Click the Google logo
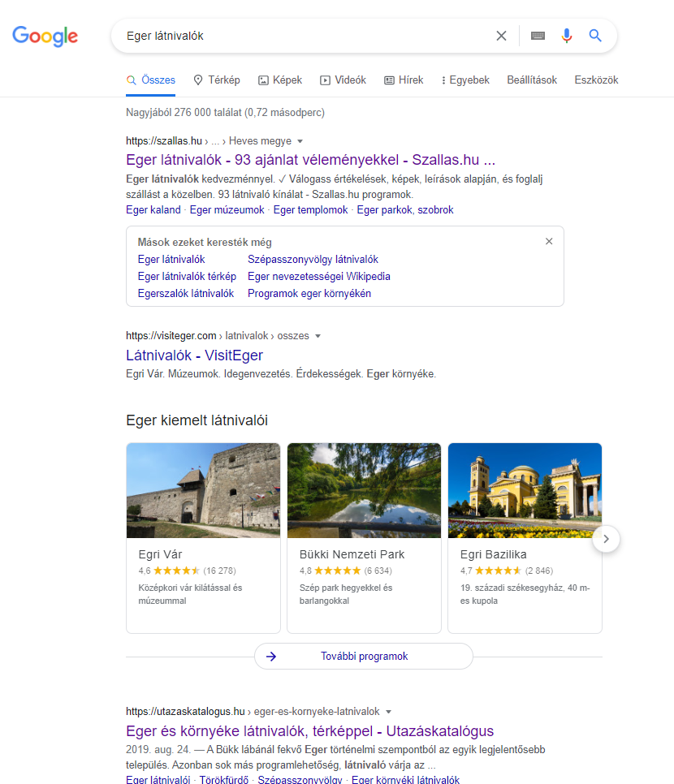Screen dimensions: 674x784 (45, 36)
